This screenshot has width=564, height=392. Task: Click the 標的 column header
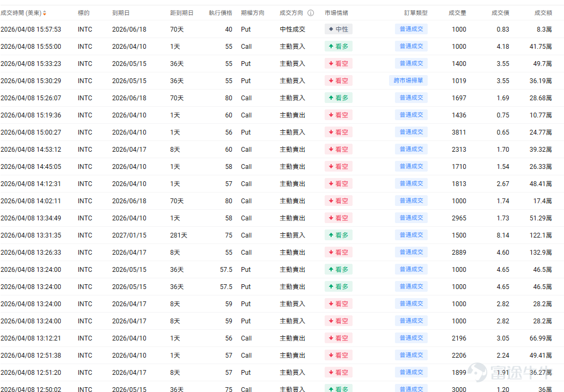point(84,13)
